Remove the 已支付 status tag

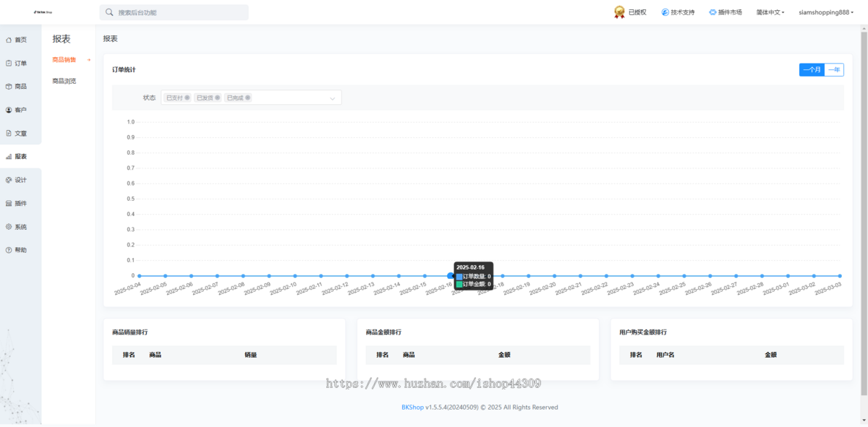[187, 98]
